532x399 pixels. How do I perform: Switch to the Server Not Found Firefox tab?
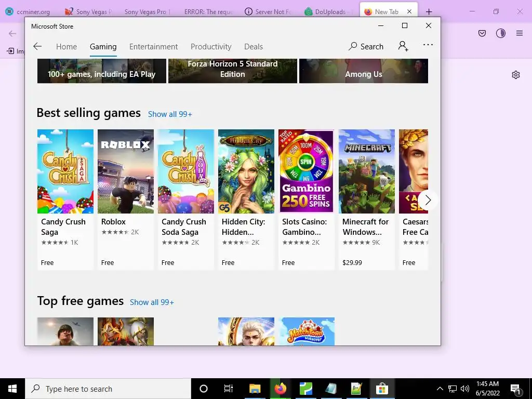tap(268, 11)
